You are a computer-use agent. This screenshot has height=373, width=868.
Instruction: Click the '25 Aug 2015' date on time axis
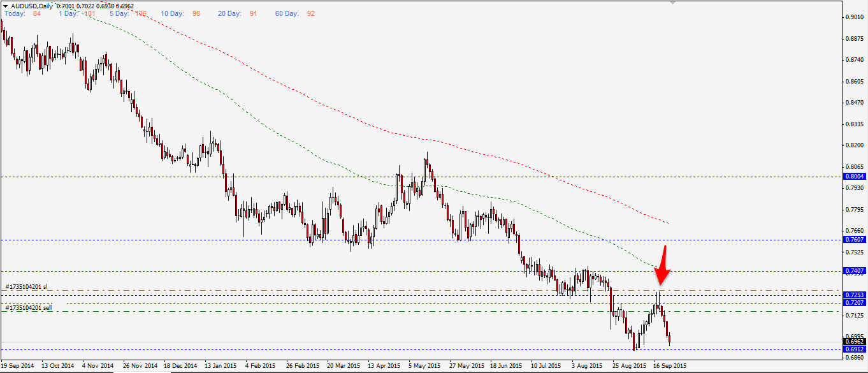point(629,367)
